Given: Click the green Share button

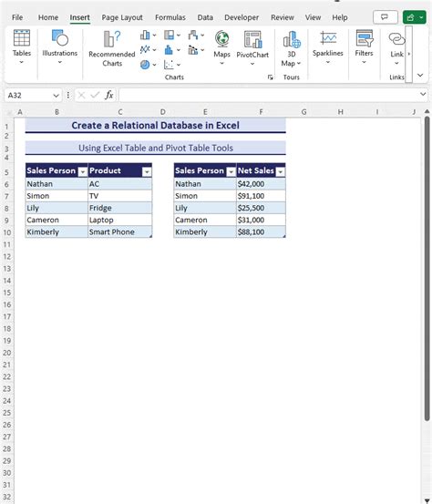Looking at the screenshot, I should pos(414,17).
